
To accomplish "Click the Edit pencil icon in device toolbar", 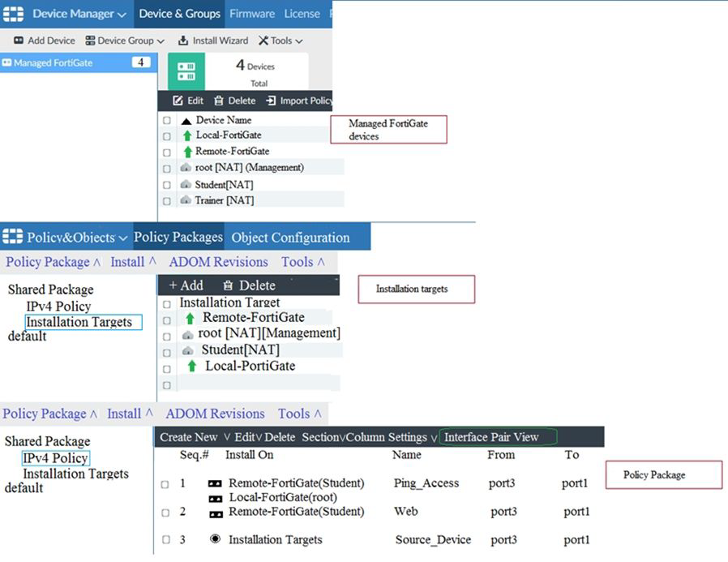I will [x=178, y=101].
